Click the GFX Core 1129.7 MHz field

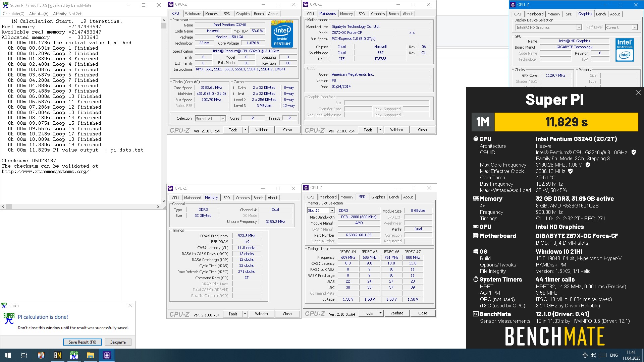click(555, 76)
